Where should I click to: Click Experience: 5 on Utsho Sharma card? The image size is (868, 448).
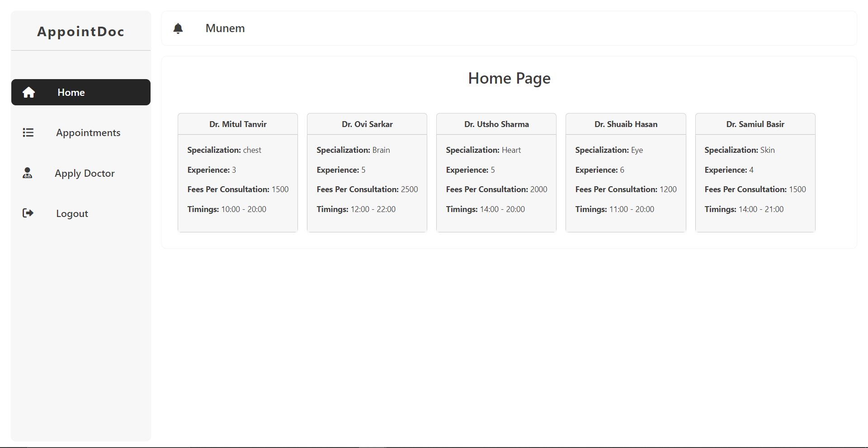tap(470, 170)
